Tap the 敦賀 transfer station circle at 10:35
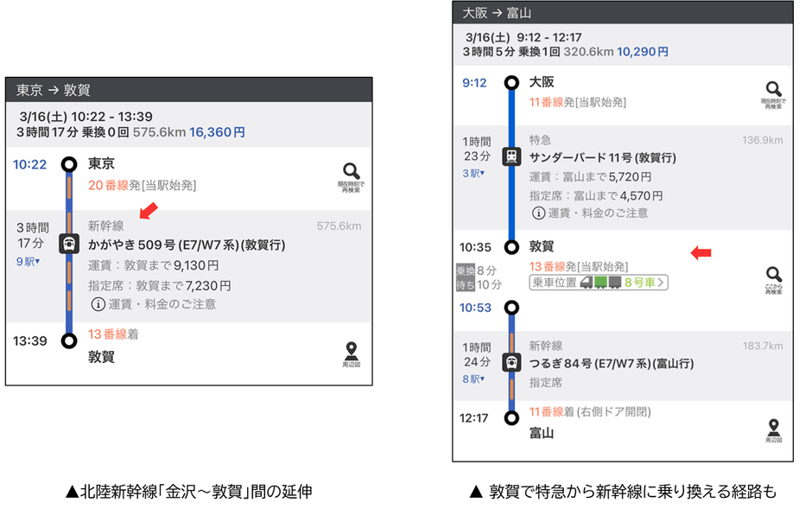The width and height of the screenshot is (812, 509). tap(511, 247)
